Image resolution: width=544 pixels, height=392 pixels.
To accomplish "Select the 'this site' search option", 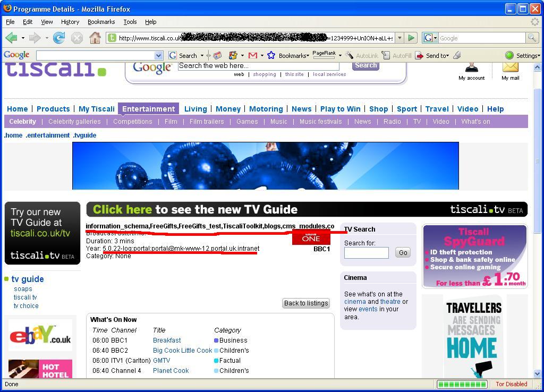I will pos(294,74).
